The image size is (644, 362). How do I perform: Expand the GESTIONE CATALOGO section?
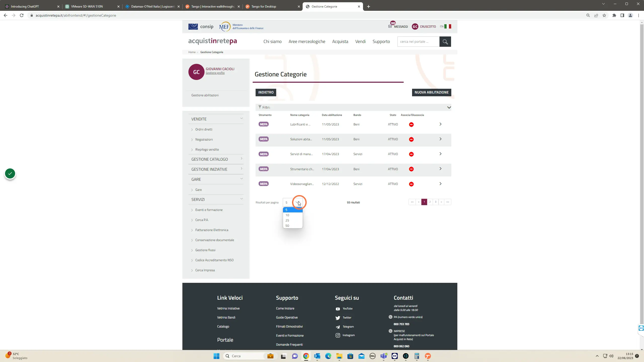(242, 159)
